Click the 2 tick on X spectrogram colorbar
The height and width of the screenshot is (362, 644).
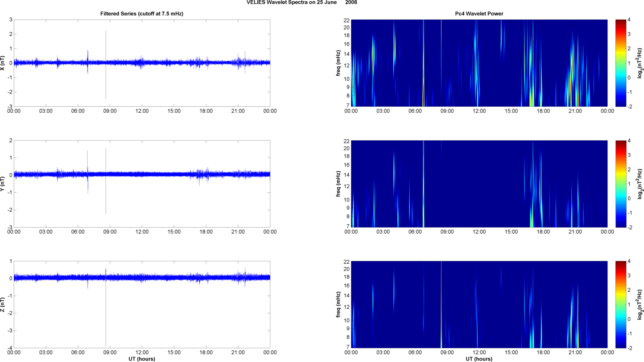pos(629,48)
